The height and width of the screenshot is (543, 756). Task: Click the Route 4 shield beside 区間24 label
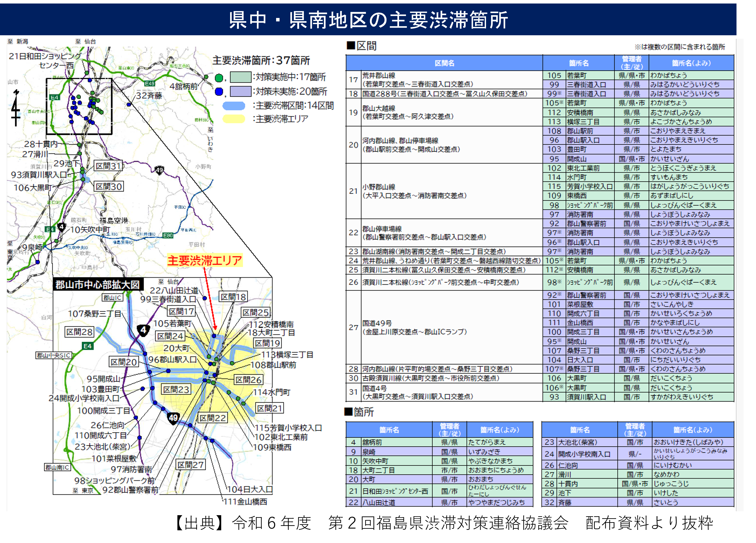tap(143, 331)
